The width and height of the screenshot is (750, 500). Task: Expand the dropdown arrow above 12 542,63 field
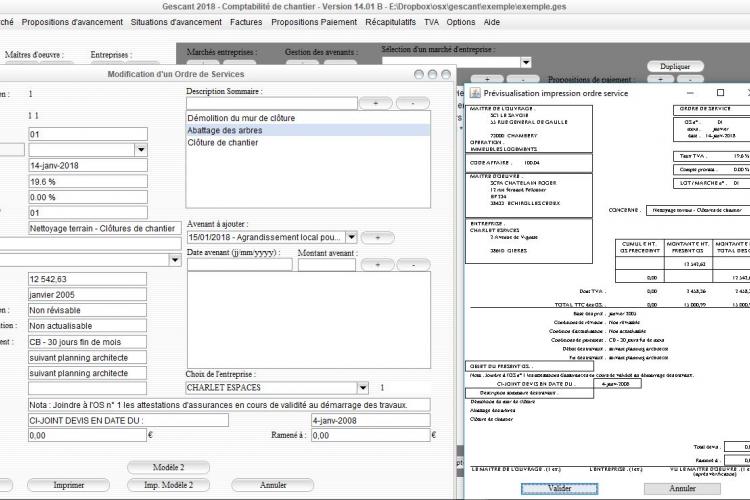175,260
